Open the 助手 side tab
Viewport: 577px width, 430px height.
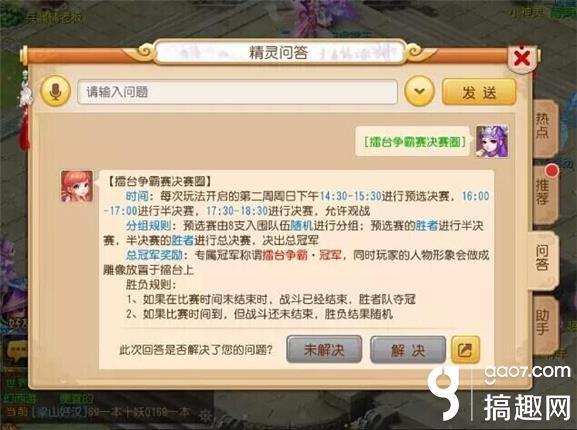click(x=544, y=323)
